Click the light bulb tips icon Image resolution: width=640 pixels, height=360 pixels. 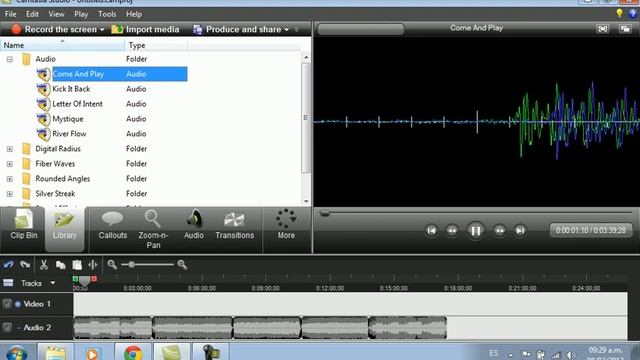tap(620, 13)
